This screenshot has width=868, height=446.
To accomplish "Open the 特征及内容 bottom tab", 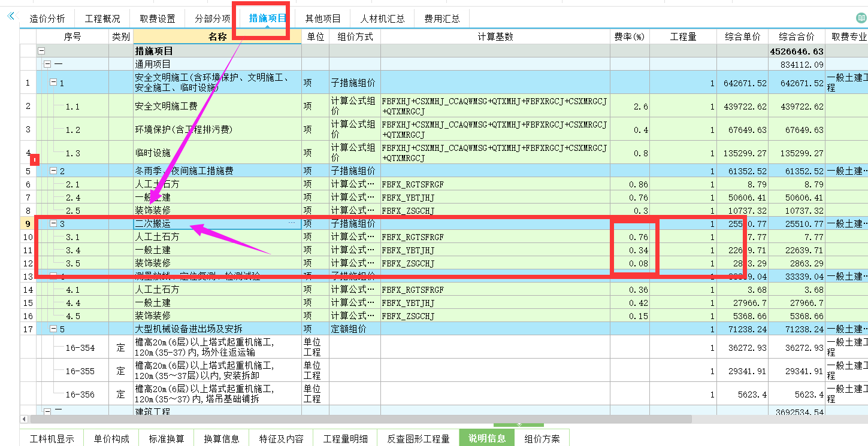I will pos(281,438).
